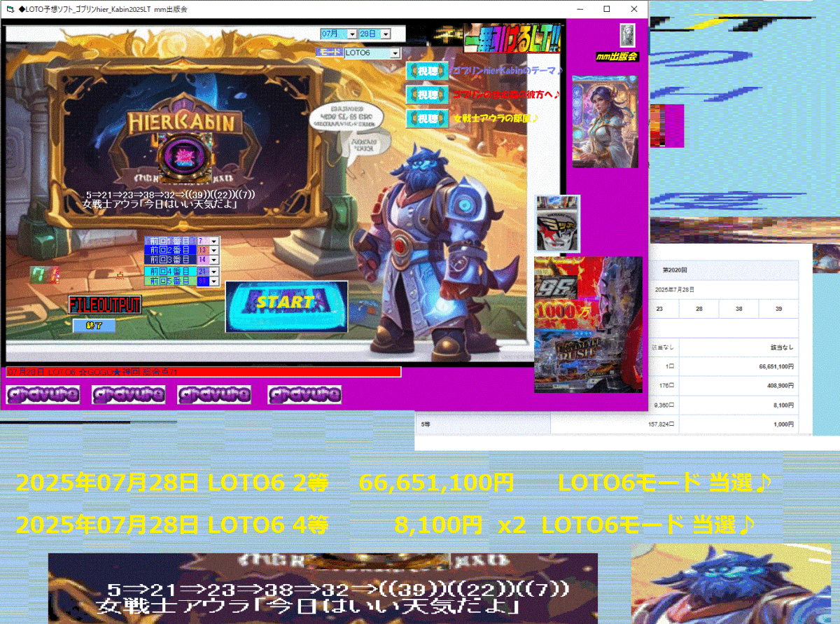Click 2025年7月28日 in the background results page

675,289
